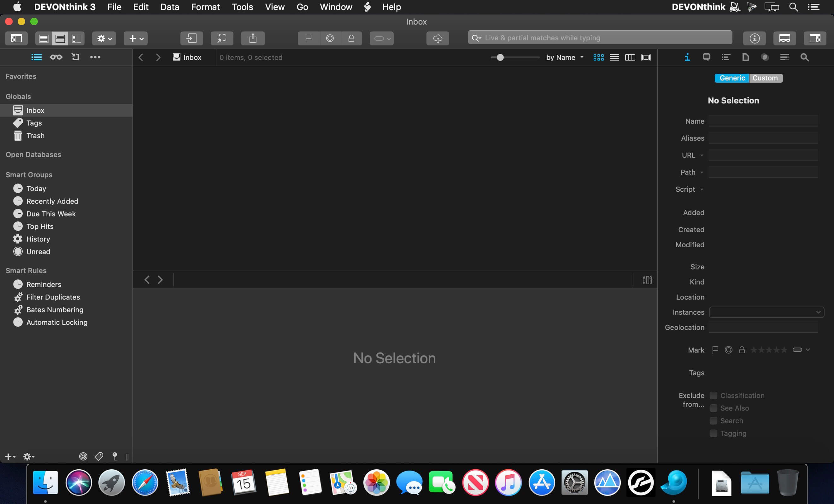The width and height of the screenshot is (834, 504).
Task: Open the plus new item dropdown
Action: [x=136, y=38]
